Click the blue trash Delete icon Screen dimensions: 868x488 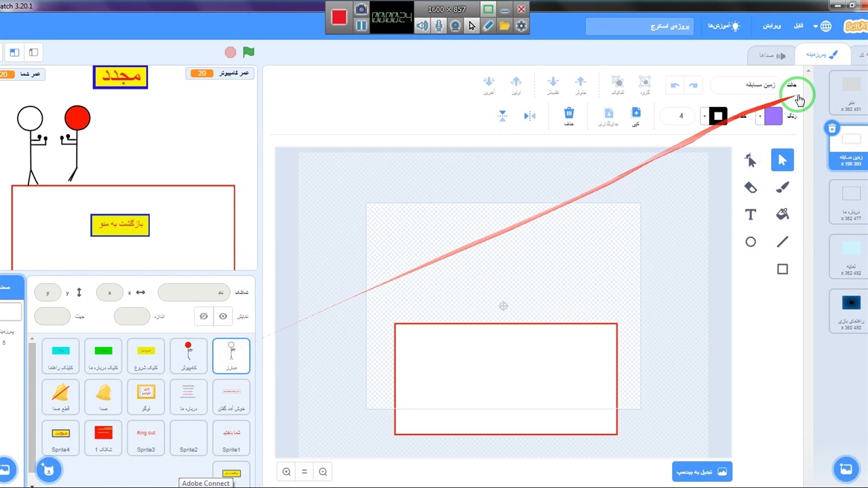(568, 114)
